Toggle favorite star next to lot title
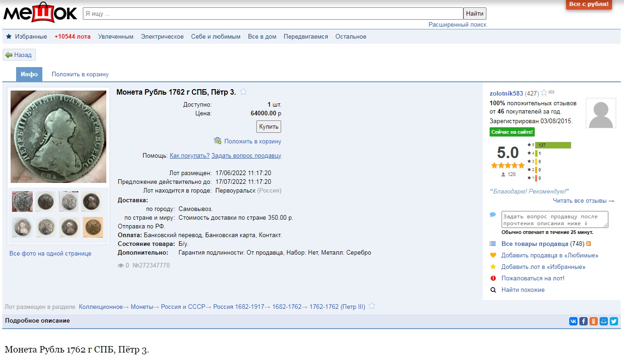624x364 pixels. tap(243, 92)
